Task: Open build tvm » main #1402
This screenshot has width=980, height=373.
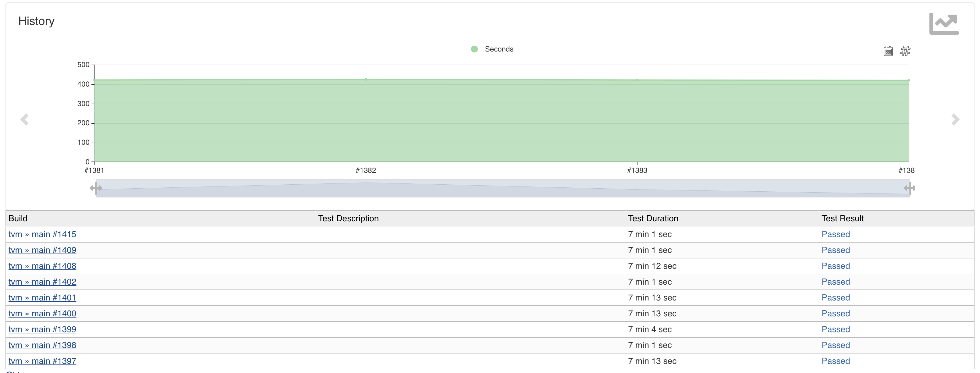Action: point(42,282)
